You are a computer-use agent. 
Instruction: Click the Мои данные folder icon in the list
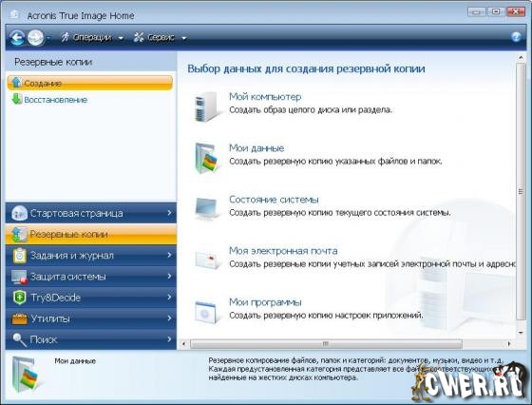pyautogui.click(x=207, y=158)
